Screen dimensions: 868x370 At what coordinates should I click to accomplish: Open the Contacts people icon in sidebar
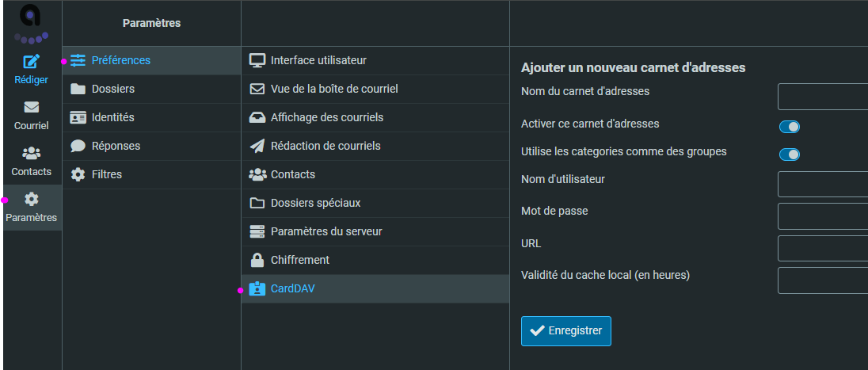pos(32,154)
